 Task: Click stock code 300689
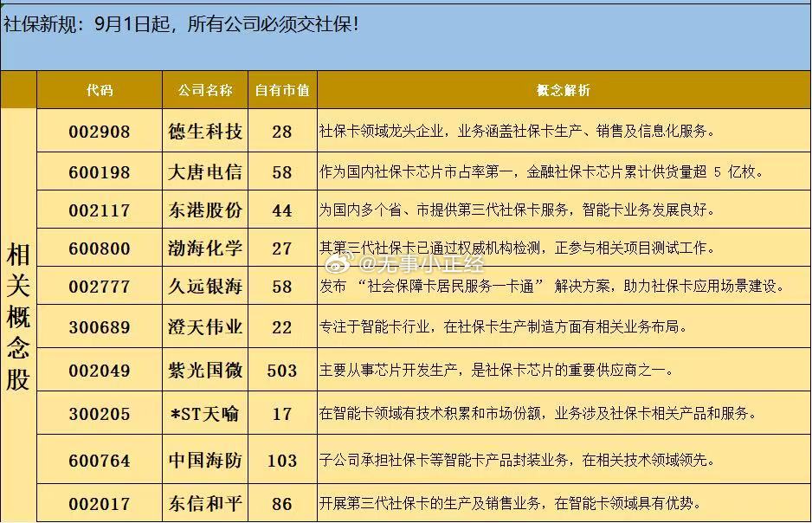coord(100,327)
